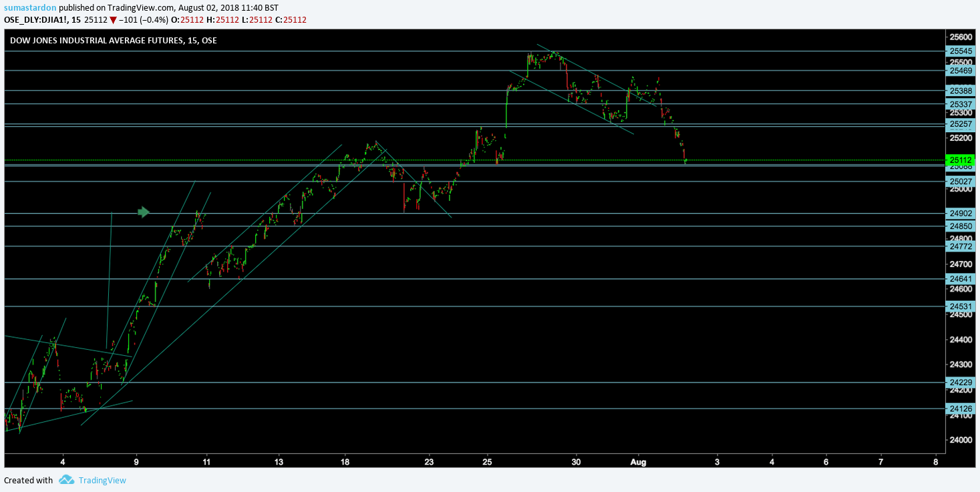Click the 18 date label on time axis

[345, 461]
